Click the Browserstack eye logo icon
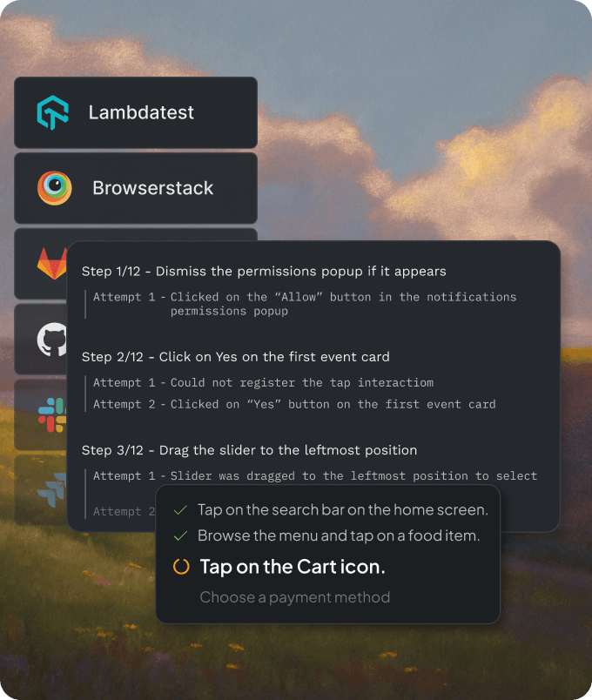Screen dimensions: 592x700 click(55, 188)
